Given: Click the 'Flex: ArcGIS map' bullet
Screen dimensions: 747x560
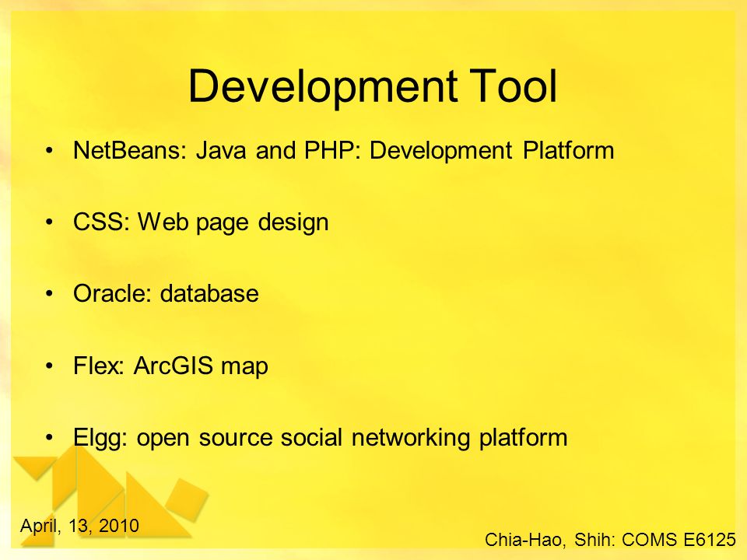Looking at the screenshot, I should tap(170, 366).
